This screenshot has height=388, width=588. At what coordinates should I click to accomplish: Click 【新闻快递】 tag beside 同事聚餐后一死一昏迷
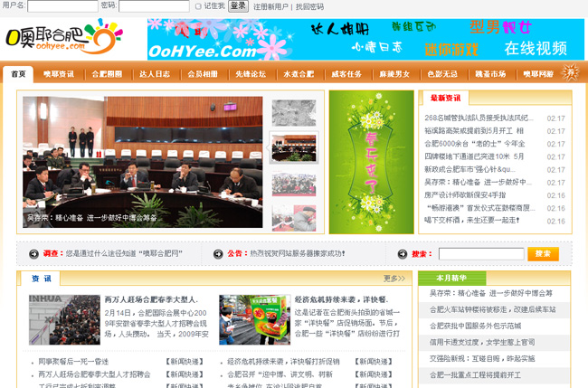185,362
